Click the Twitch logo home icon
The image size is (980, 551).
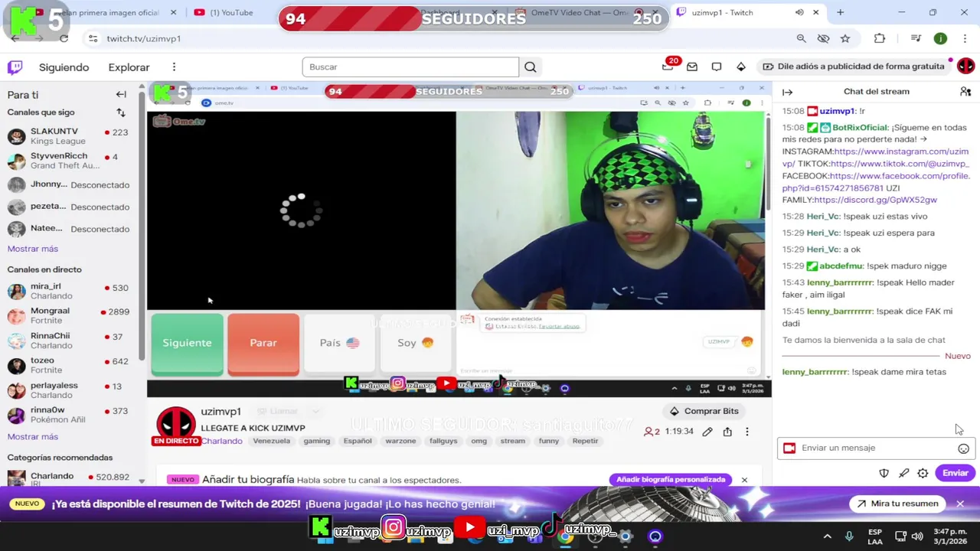(15, 67)
